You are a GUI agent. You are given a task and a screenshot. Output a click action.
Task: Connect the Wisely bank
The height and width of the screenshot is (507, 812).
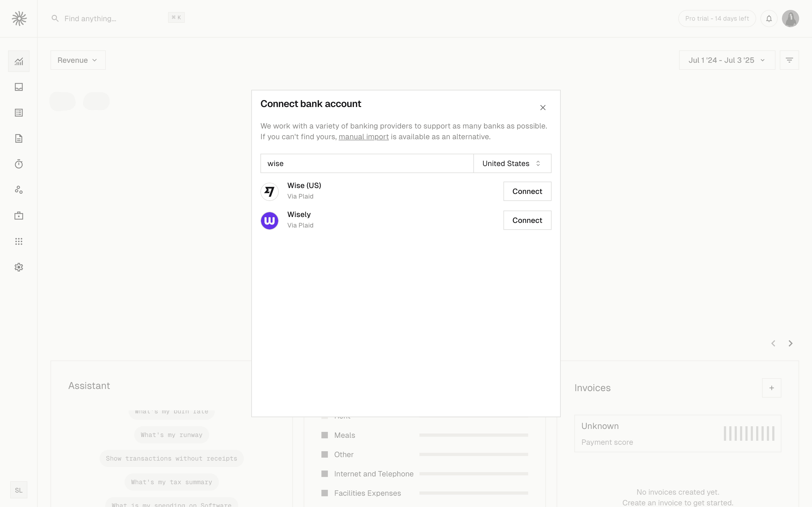click(x=527, y=220)
